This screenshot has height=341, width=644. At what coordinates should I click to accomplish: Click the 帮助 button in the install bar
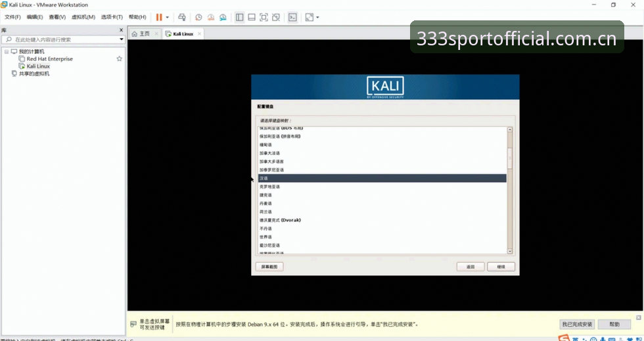coord(614,324)
